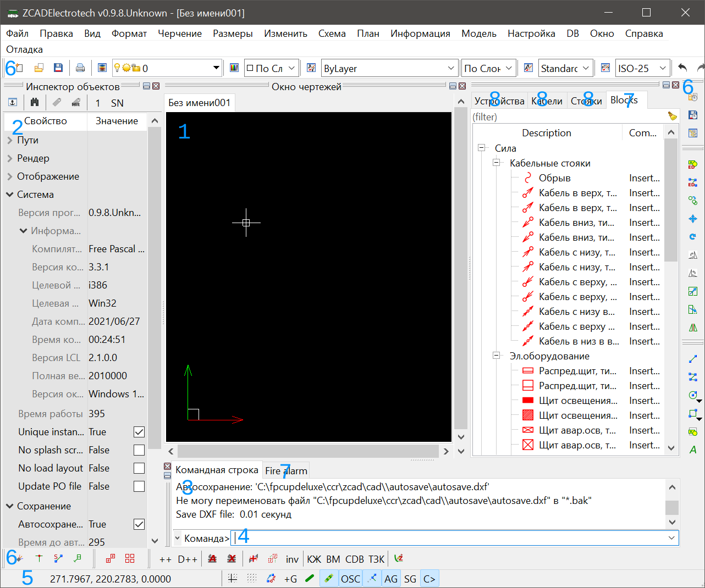Toggle OSC object snap mode
The height and width of the screenshot is (588, 705).
(350, 579)
